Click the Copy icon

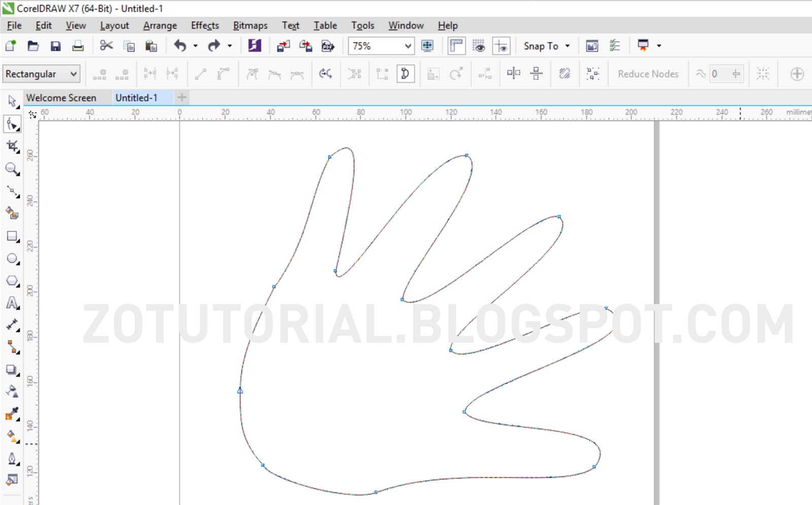point(129,46)
